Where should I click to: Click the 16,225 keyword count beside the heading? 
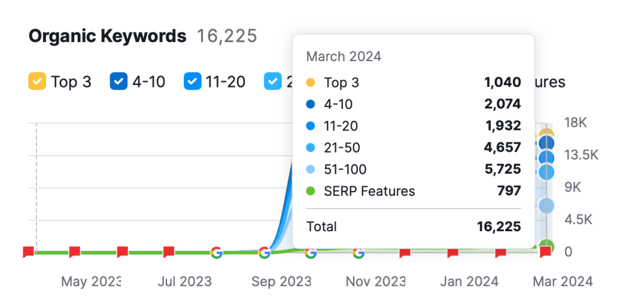227,37
